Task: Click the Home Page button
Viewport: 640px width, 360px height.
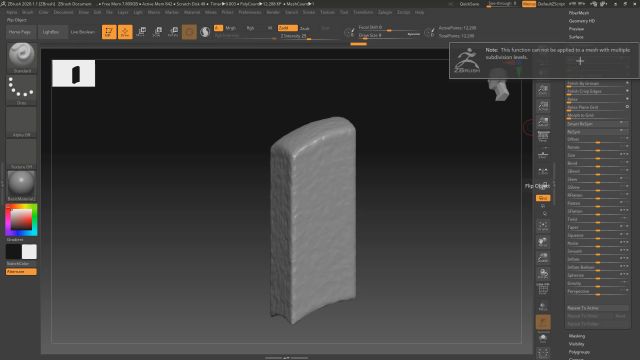Action: click(x=20, y=32)
